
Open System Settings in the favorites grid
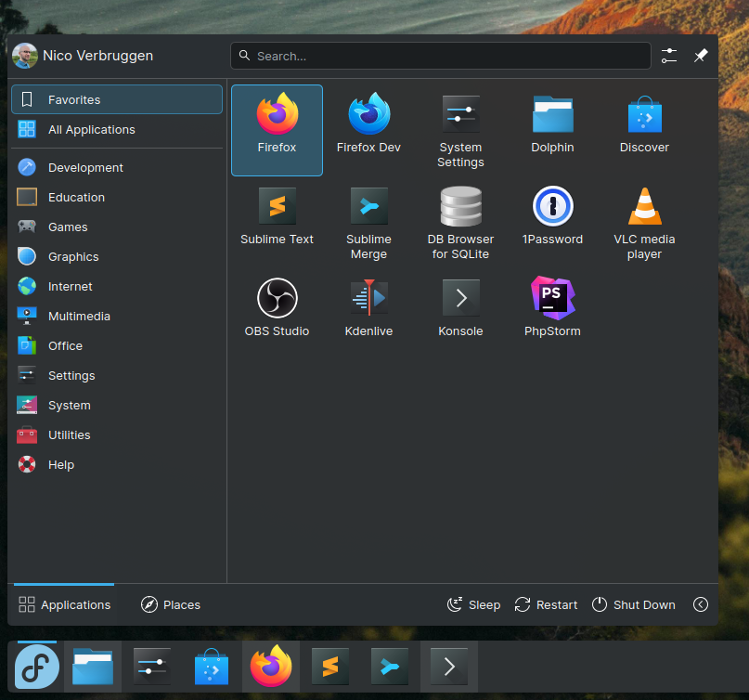460,130
